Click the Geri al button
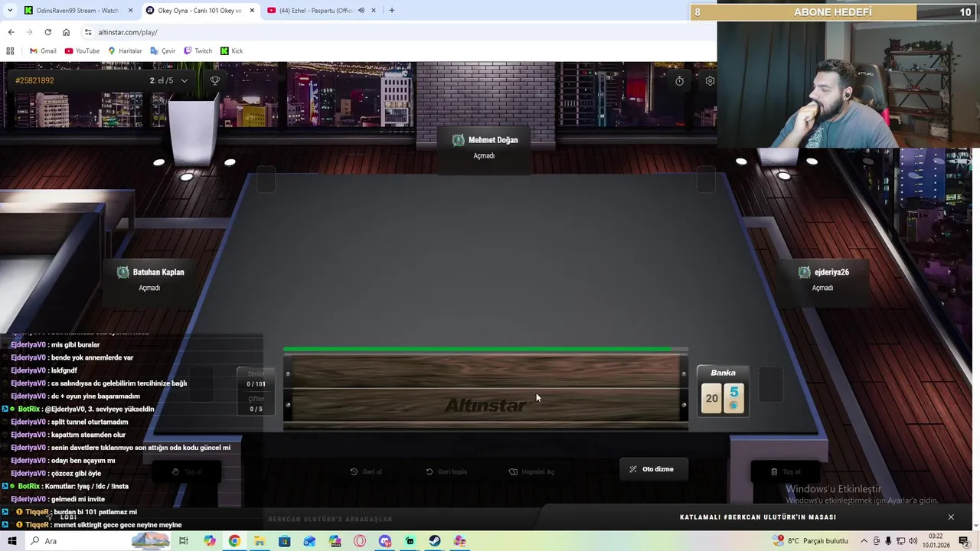 coord(366,471)
